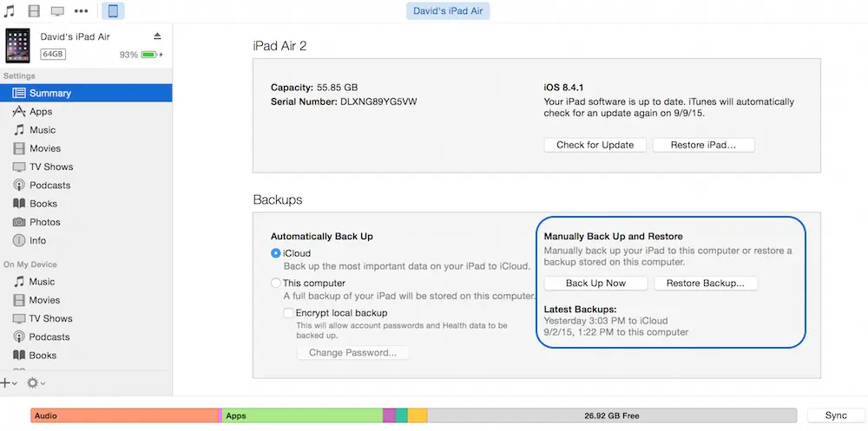Open the Movies library icon in toolbar

tap(34, 11)
